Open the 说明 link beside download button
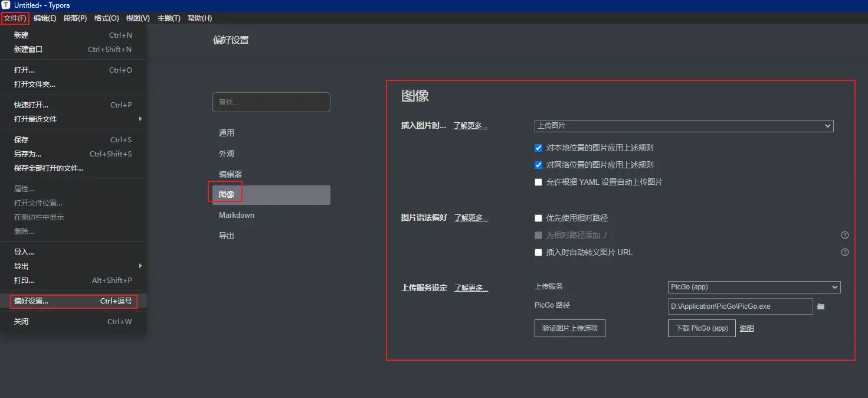The image size is (868, 398). (746, 328)
